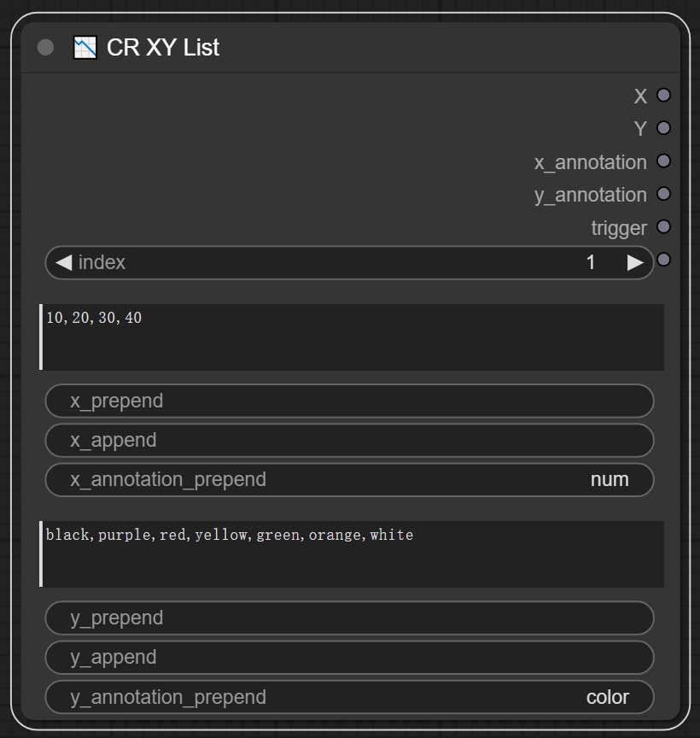Screen dimensions: 700x738
Task: Click the y_annotation output socket
Action: tap(663, 194)
